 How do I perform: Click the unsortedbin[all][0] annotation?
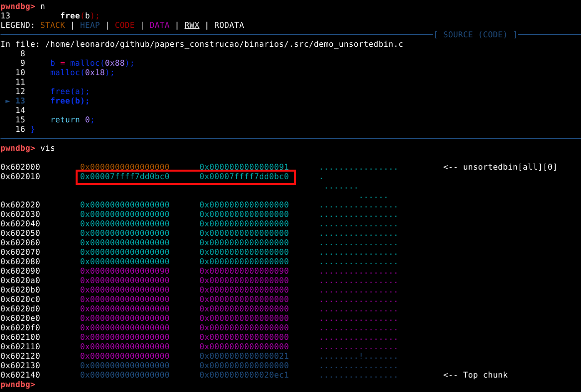500,167
